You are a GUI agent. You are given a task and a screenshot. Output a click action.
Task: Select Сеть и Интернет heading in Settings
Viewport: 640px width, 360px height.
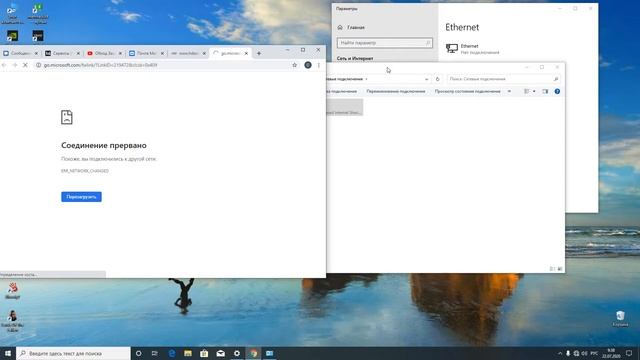point(355,59)
